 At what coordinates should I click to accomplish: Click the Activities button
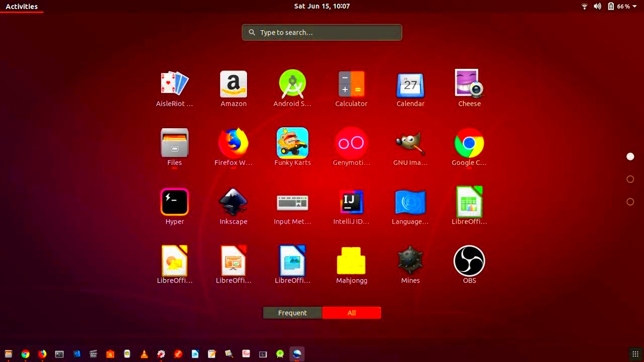22,7
